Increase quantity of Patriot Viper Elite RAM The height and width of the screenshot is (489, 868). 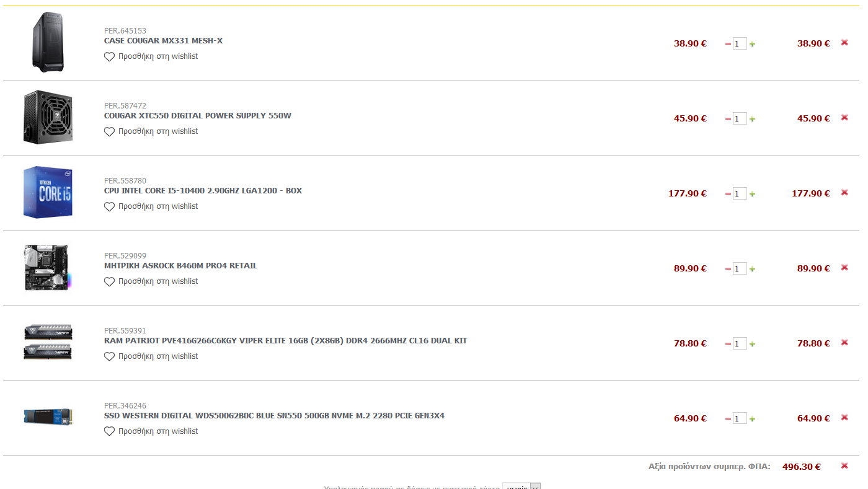752,344
